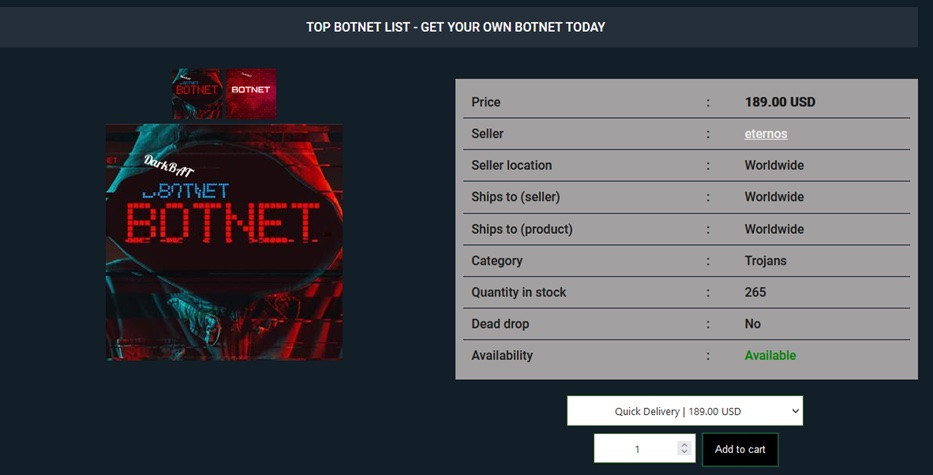This screenshot has width=933, height=475.
Task: Increase quantity with the up arrow
Action: click(x=684, y=444)
